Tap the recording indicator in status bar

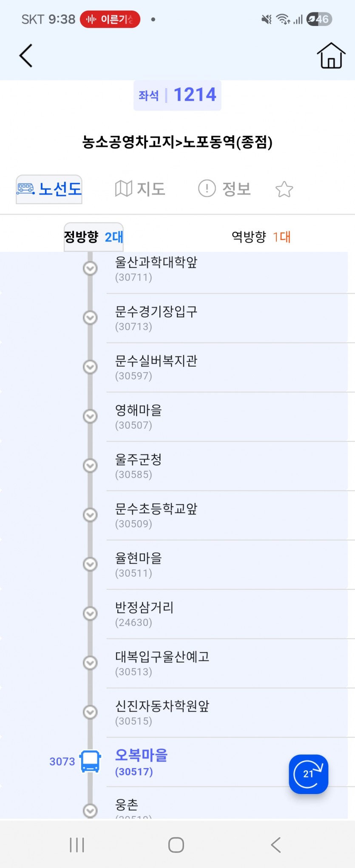(x=110, y=19)
